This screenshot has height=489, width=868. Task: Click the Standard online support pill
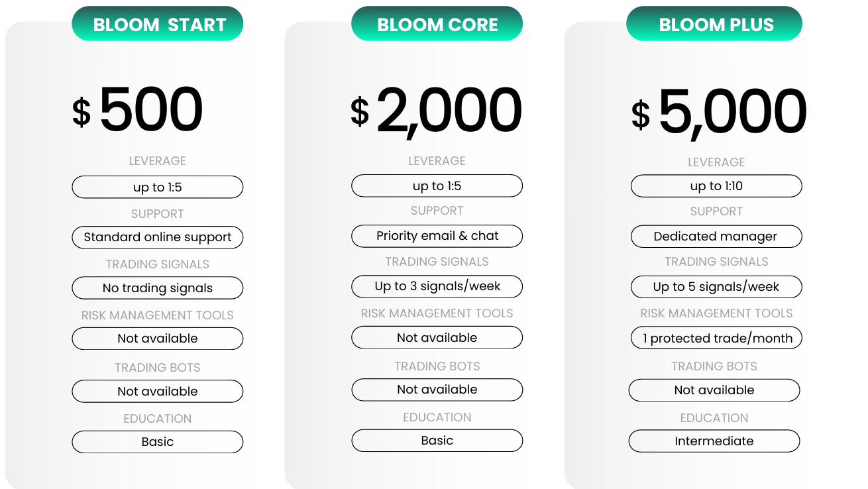click(158, 237)
